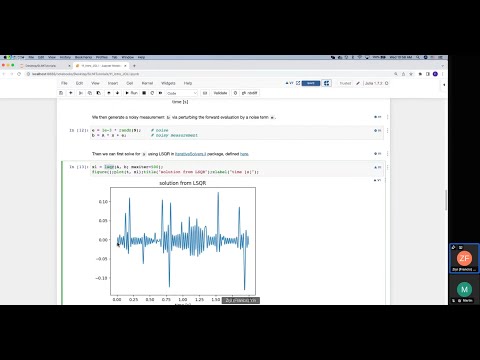480x360 pixels.
Task: Open the Kernel menu in Jupyter
Action: [147, 83]
